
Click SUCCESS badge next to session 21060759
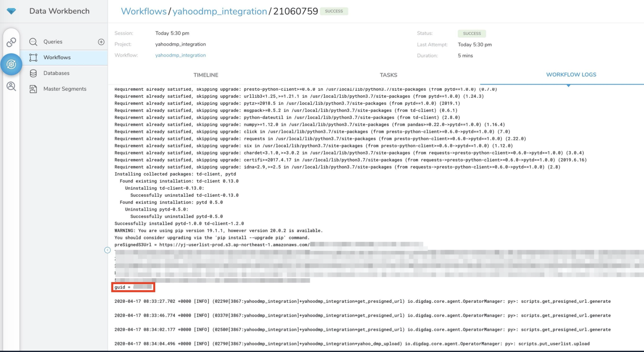[x=334, y=11]
